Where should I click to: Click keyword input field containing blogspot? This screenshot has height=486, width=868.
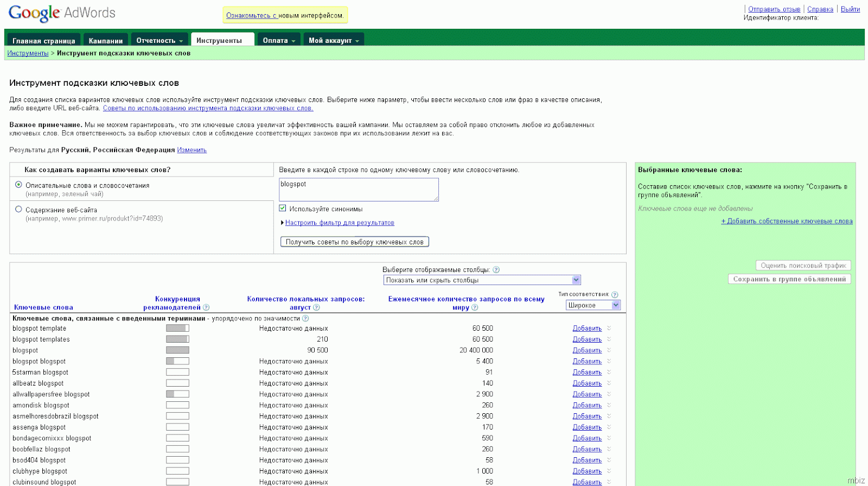click(x=359, y=190)
